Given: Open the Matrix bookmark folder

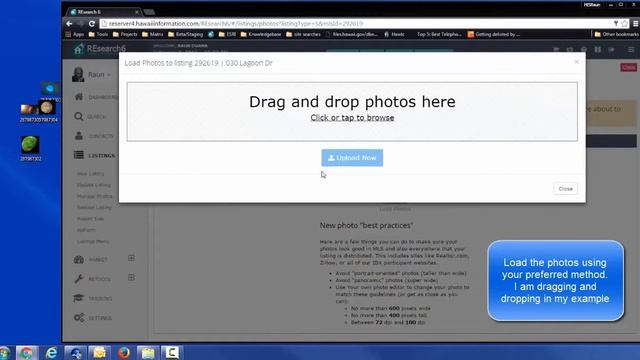Looking at the screenshot, I should [x=153, y=34].
